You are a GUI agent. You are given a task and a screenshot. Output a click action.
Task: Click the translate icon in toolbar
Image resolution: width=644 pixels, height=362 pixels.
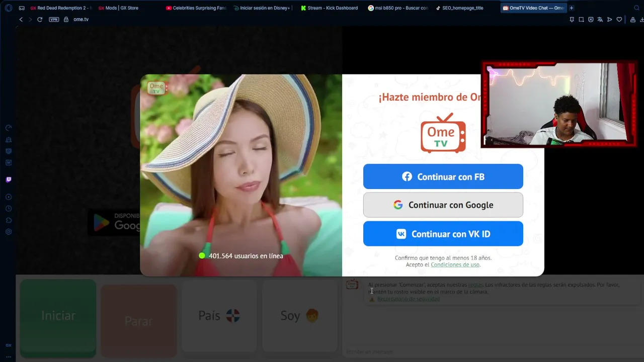(600, 20)
